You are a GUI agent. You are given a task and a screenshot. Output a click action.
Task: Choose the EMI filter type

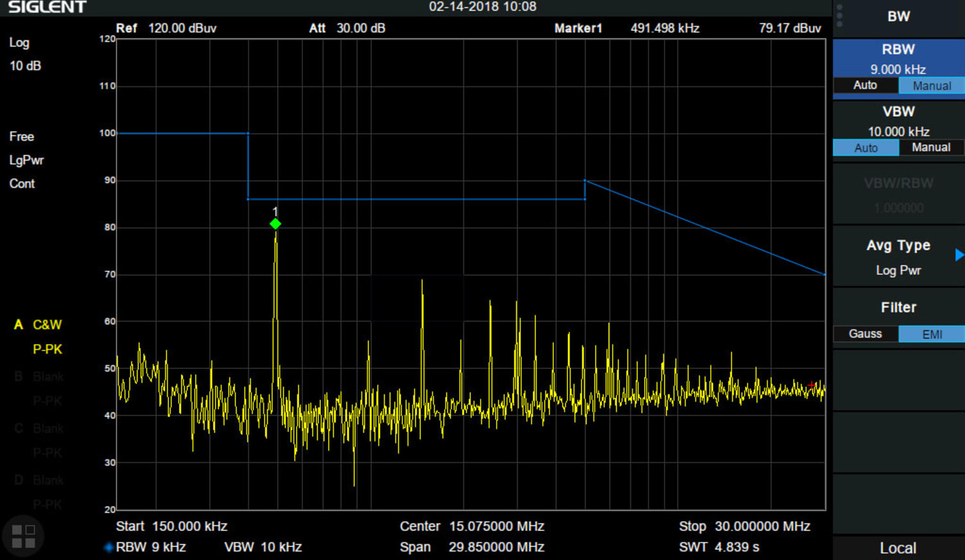click(932, 334)
